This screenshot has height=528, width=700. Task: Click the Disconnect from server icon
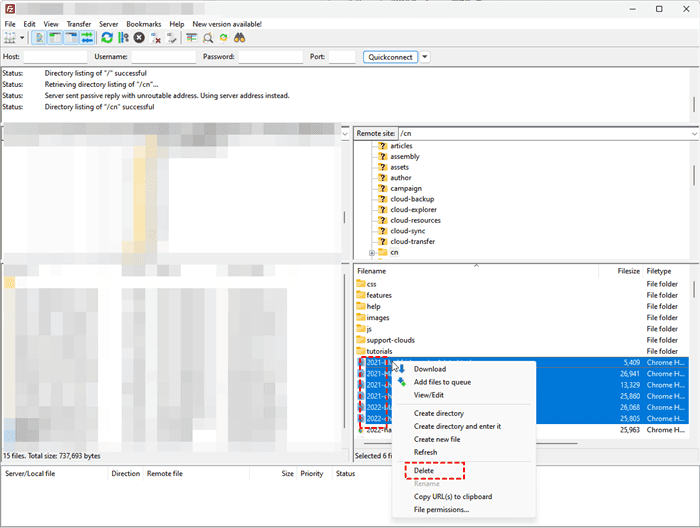[156, 38]
